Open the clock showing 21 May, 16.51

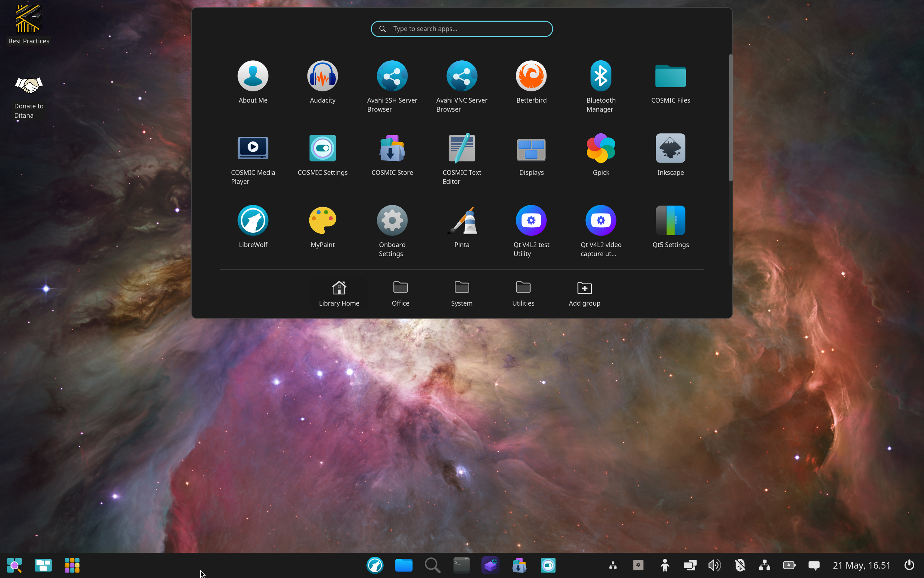(x=862, y=565)
